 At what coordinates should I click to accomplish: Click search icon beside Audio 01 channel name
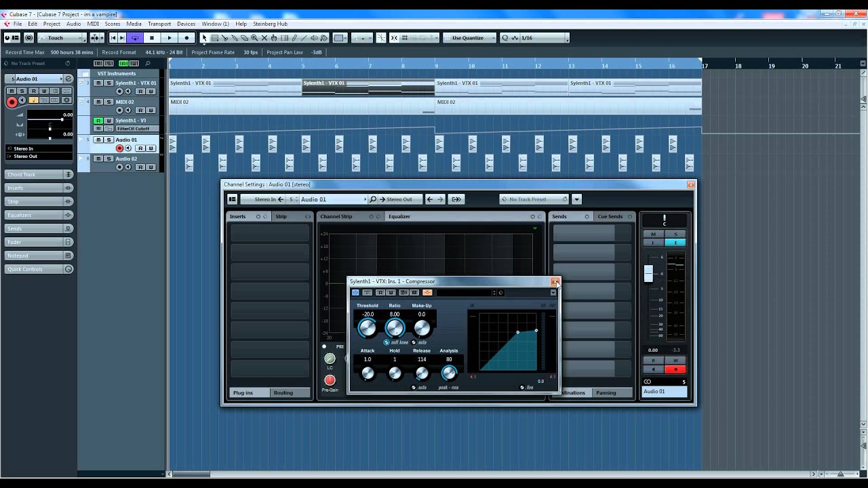click(373, 199)
